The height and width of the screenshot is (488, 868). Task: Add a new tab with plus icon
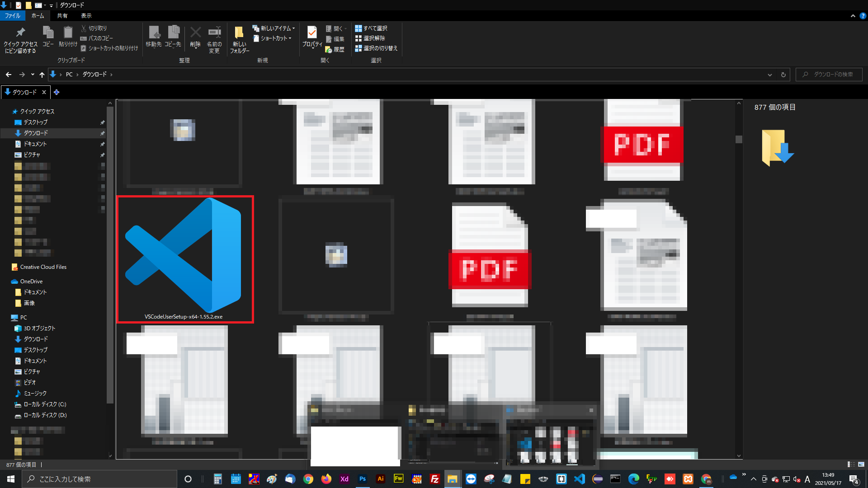(x=57, y=92)
